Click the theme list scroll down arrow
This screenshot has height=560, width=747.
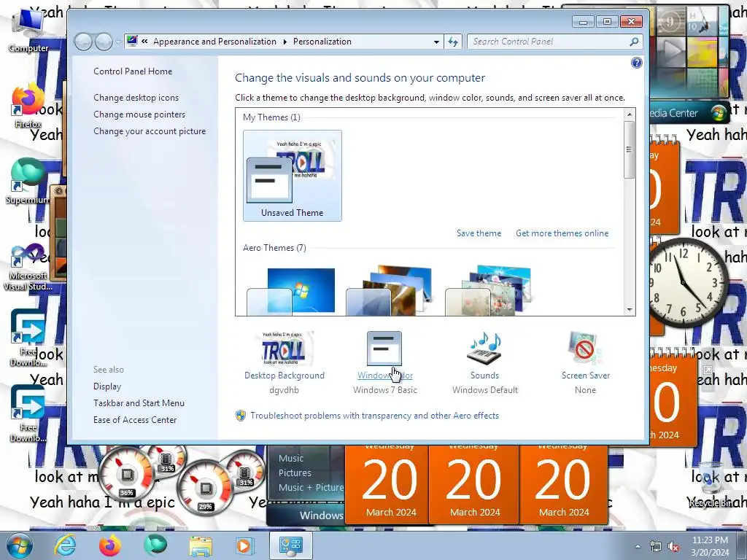click(630, 309)
